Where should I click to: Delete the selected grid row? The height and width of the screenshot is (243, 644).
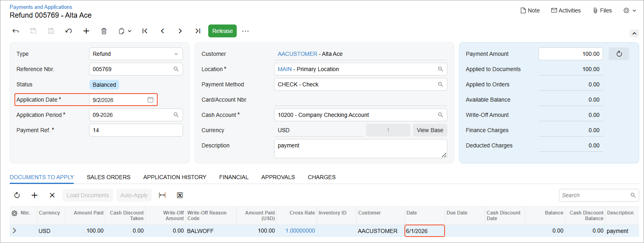tap(52, 195)
